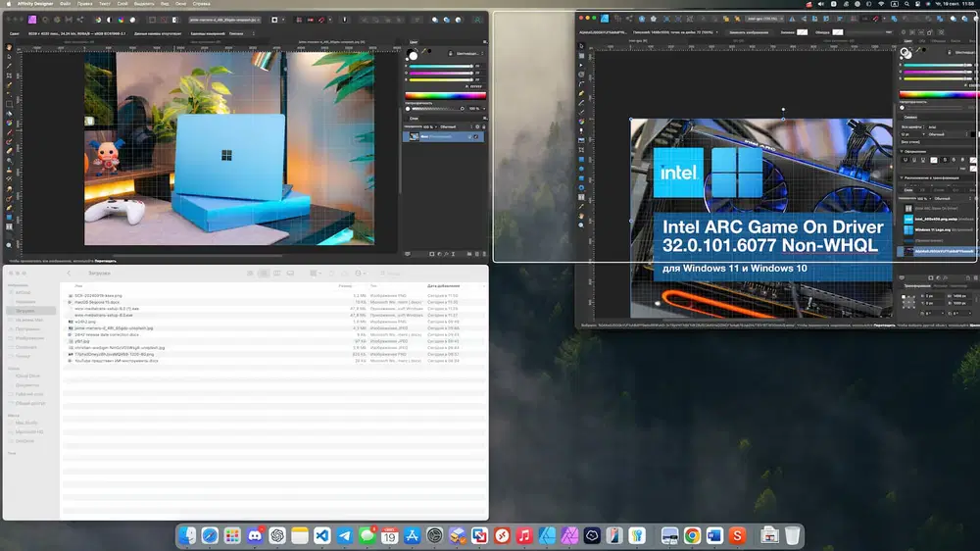Open Discord from the Dock
The height and width of the screenshot is (551, 980).
255,535
